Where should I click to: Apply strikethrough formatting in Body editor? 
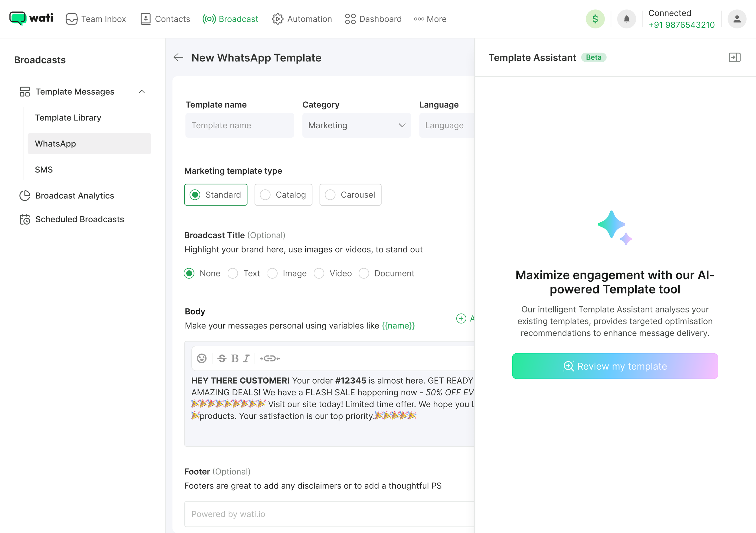click(x=222, y=358)
